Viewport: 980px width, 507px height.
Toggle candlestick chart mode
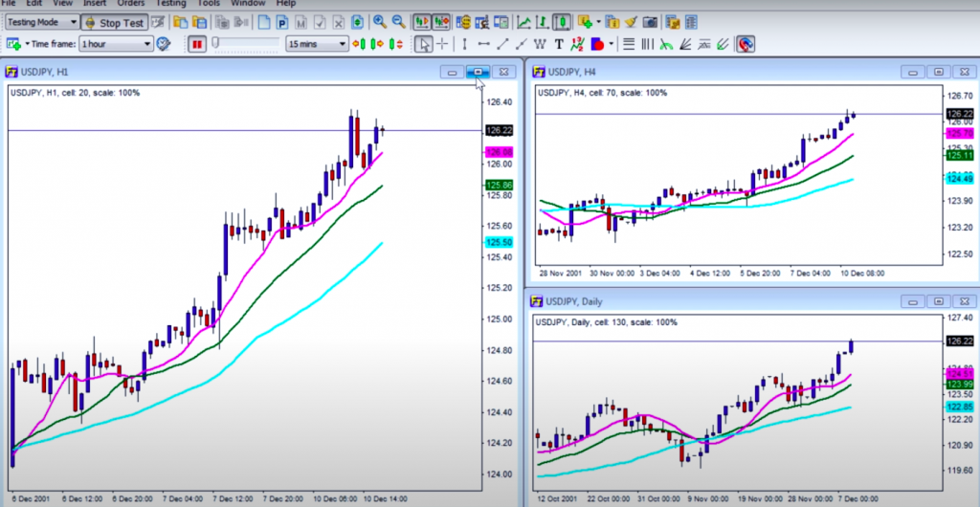[x=561, y=22]
